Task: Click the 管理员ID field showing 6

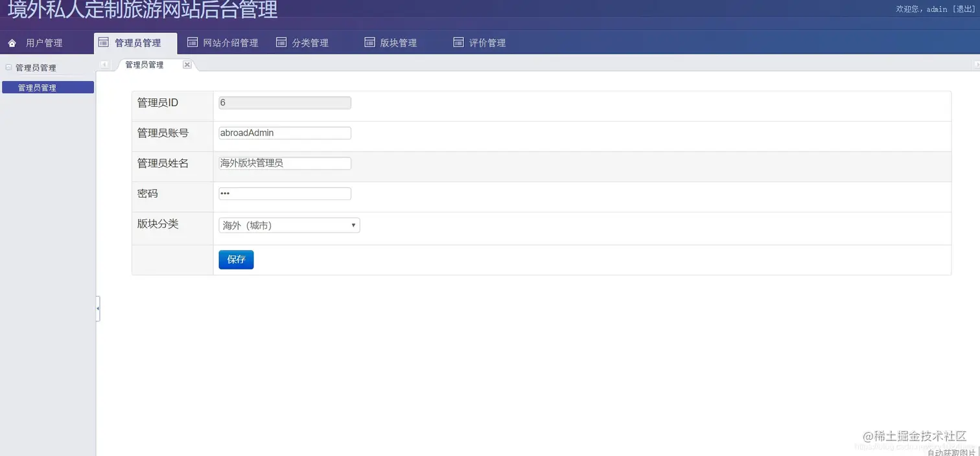Action: pyautogui.click(x=285, y=103)
